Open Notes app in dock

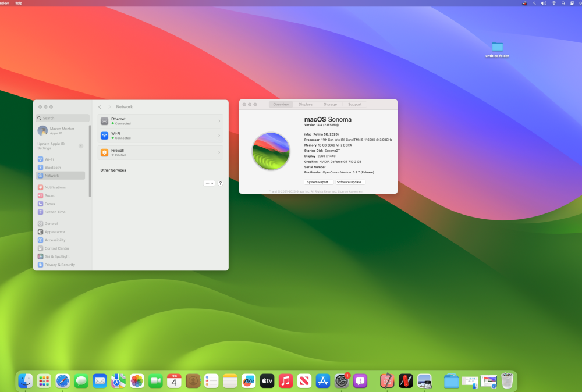coord(230,381)
